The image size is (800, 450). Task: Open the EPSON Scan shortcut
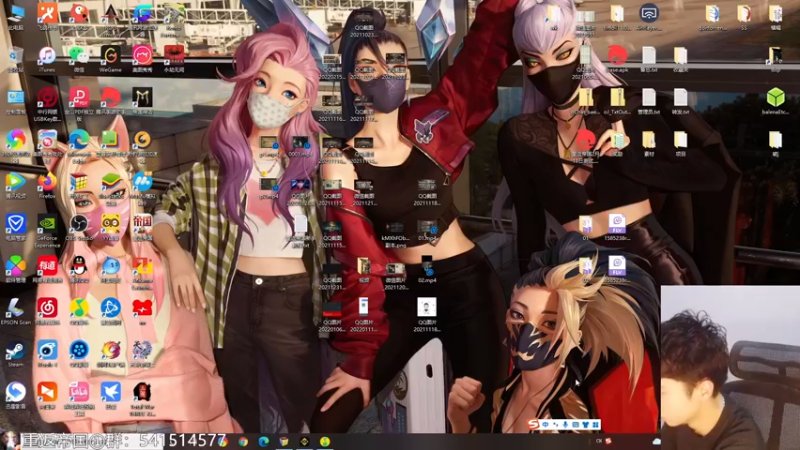(15, 310)
